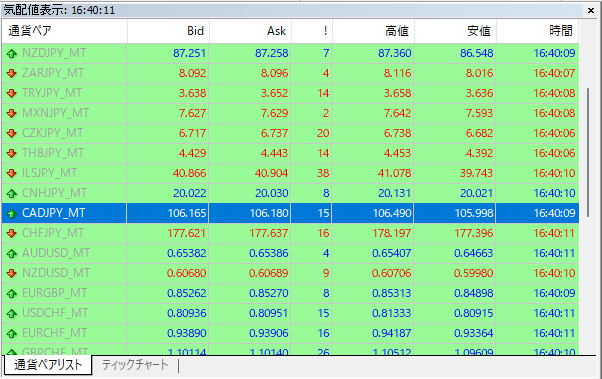Click the CZKJPY spread value 20

point(323,133)
